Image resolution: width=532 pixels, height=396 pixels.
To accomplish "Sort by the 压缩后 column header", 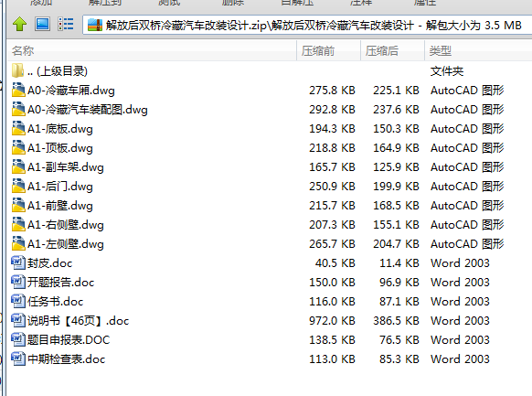I will tap(392, 51).
